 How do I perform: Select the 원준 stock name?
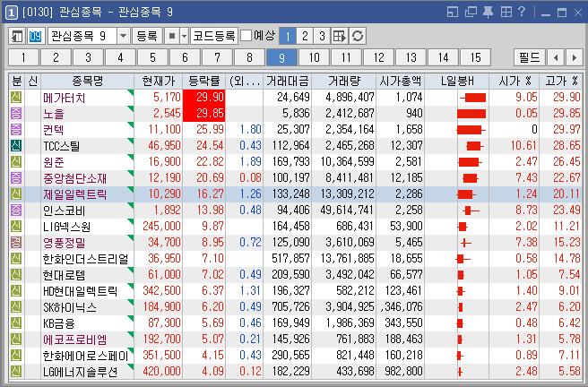(x=54, y=162)
